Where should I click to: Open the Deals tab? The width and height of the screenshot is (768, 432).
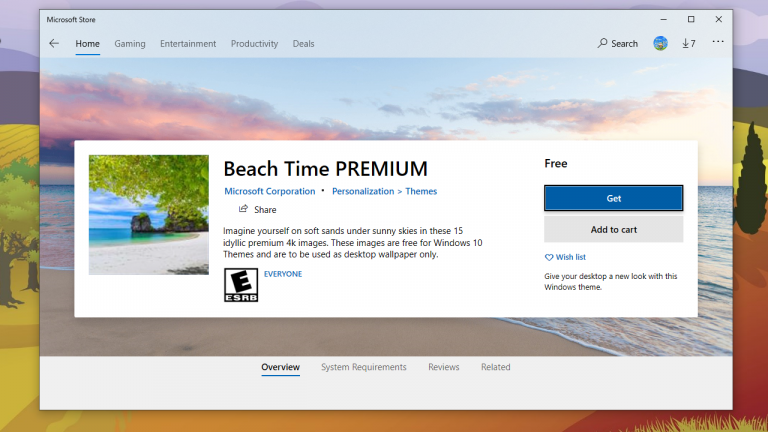coord(304,44)
